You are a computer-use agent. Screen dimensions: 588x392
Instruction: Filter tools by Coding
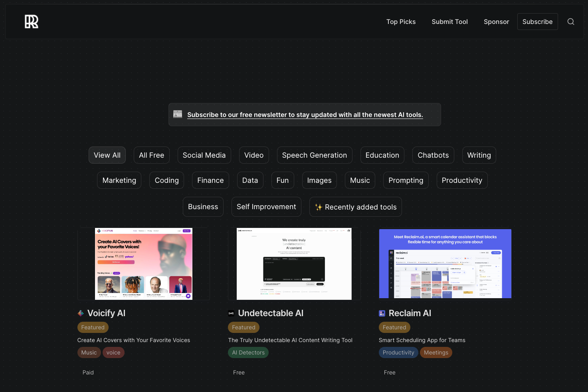(166, 180)
